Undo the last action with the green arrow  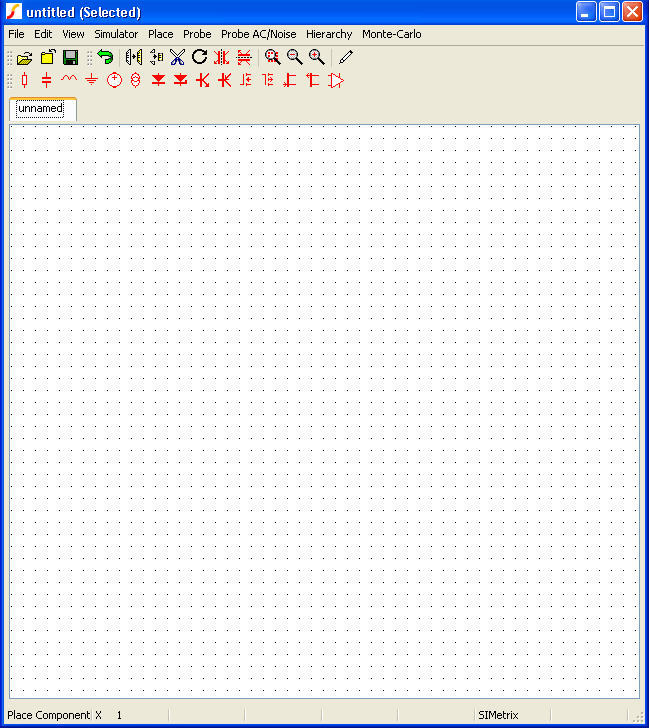coord(105,57)
